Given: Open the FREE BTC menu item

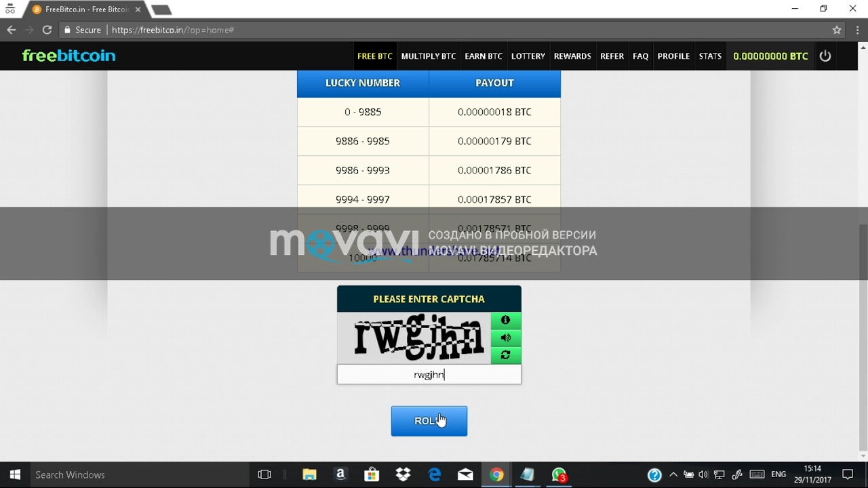Looking at the screenshot, I should coord(375,56).
